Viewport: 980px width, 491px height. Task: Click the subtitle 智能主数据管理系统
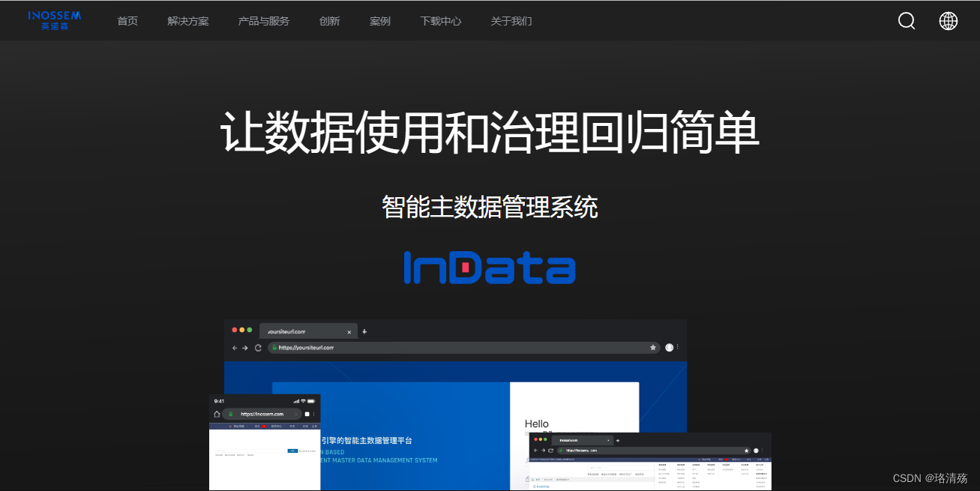(x=490, y=207)
